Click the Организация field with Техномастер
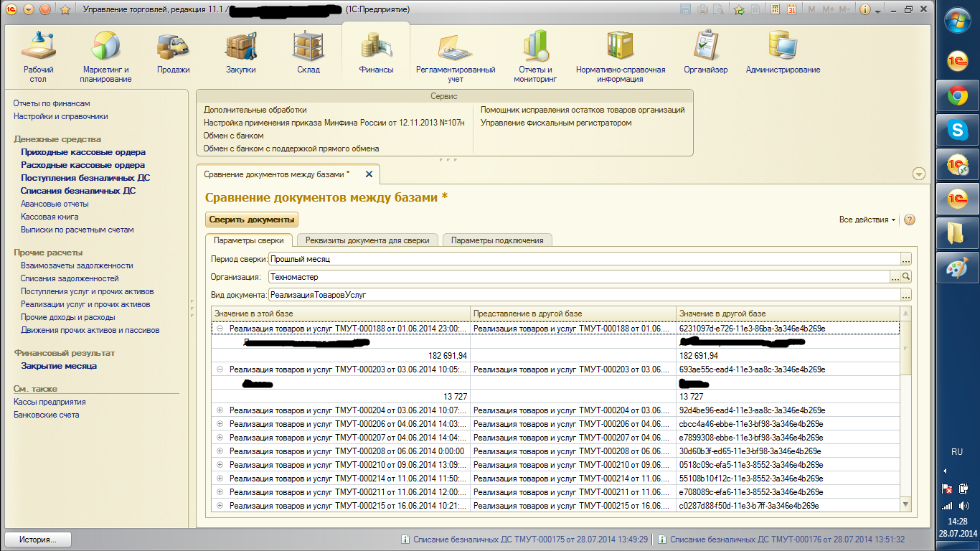The width and height of the screenshot is (980, 551). click(x=579, y=277)
